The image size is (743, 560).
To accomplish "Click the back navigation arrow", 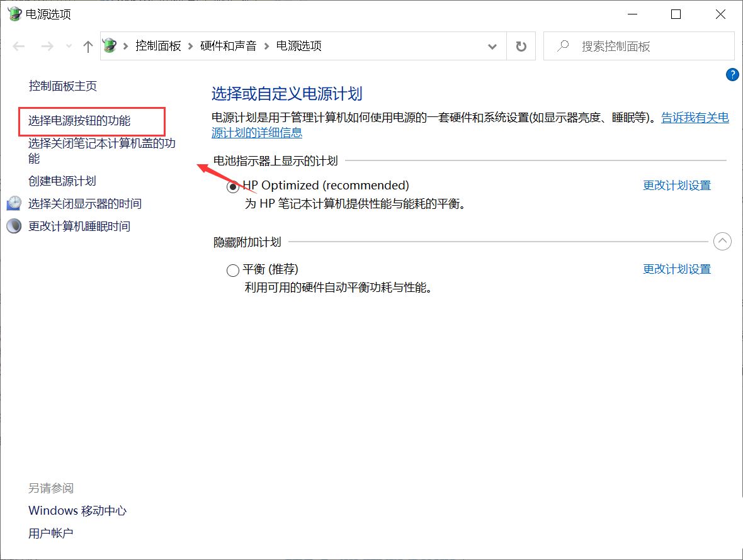I will 19,46.
